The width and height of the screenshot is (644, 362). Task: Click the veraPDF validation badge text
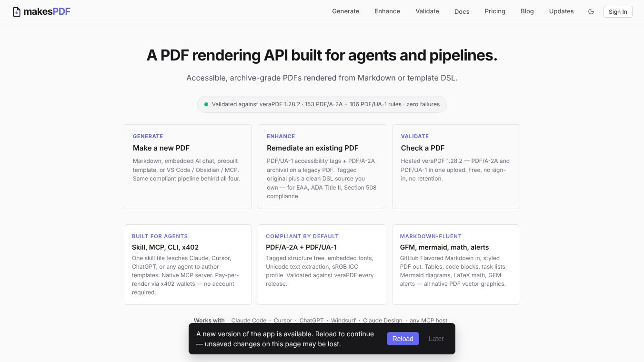(326, 104)
